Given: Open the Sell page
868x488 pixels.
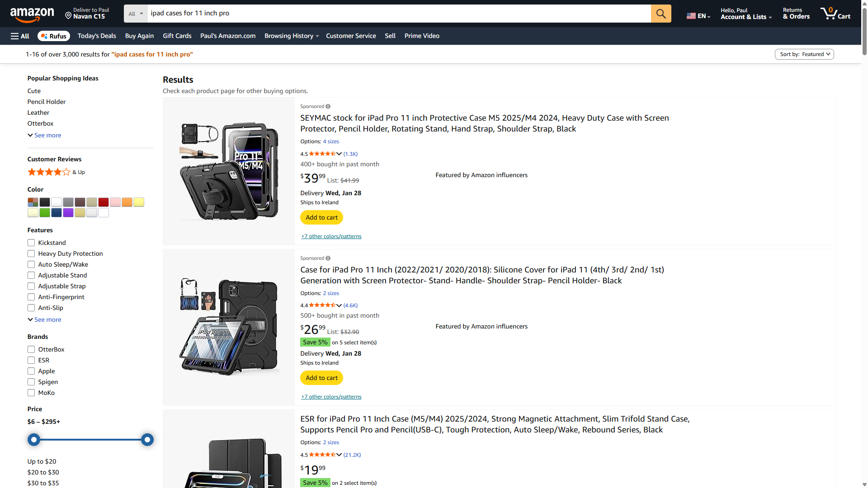Looking at the screenshot, I should [390, 36].
